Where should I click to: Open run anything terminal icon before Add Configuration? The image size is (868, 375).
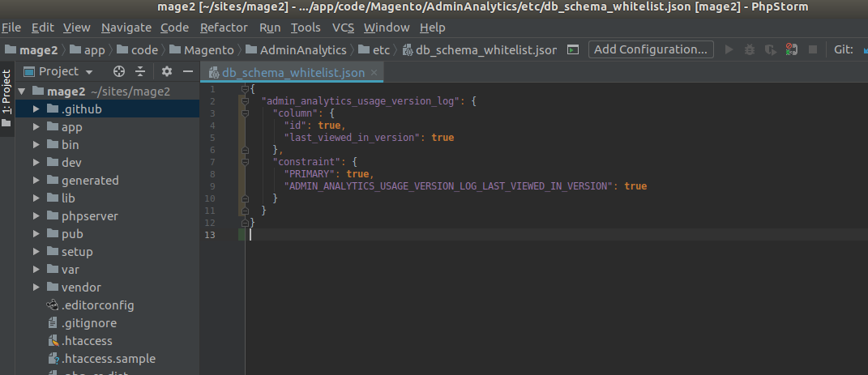tap(574, 49)
